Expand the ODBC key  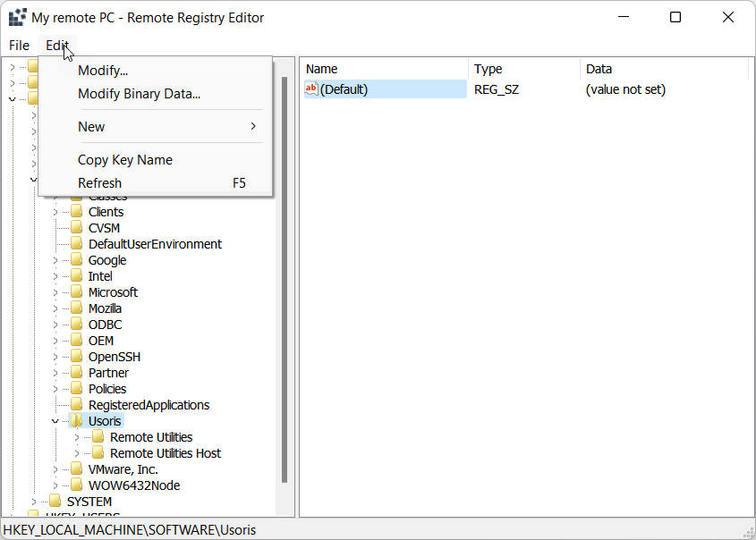tap(55, 325)
